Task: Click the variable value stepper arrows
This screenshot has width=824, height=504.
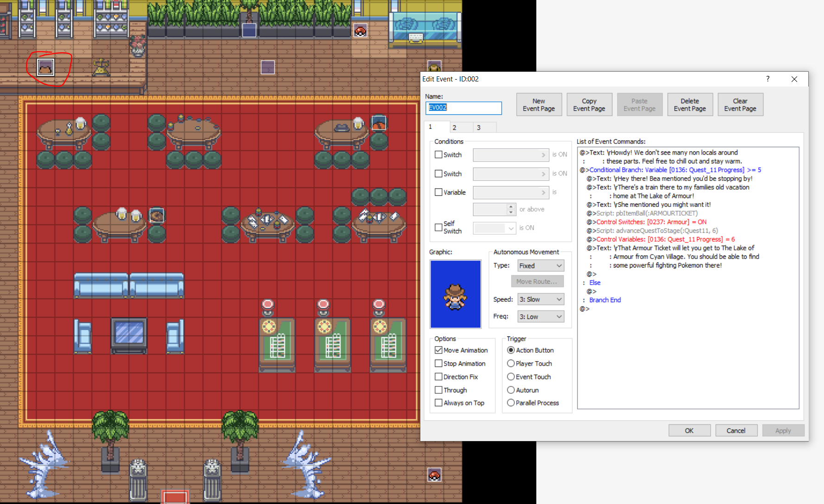Action: click(x=511, y=210)
